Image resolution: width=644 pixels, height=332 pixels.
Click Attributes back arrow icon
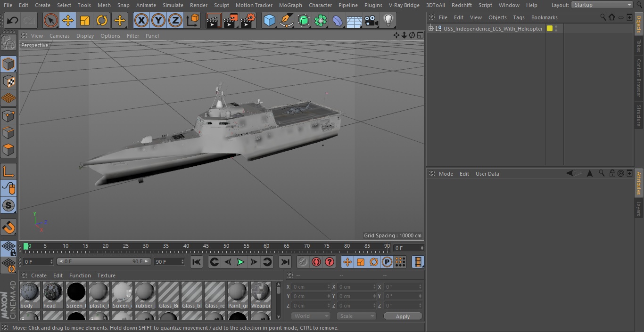coord(570,173)
